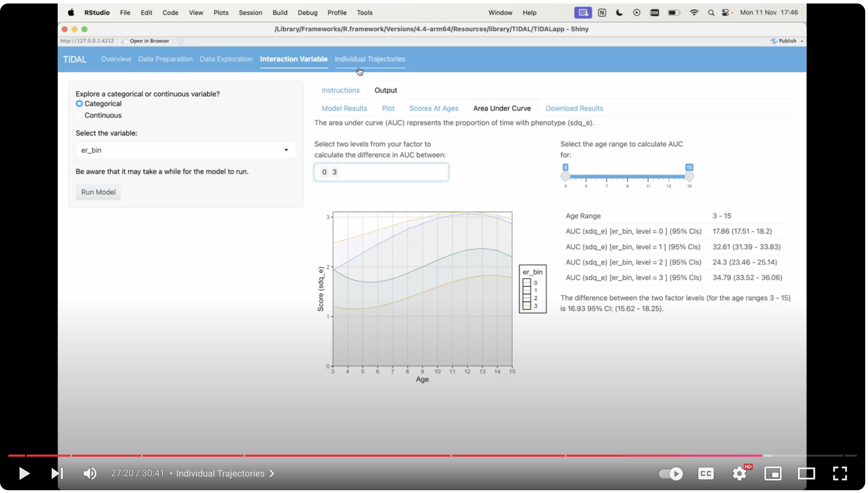Switch to the Overview tab
Image resolution: width=868 pixels, height=493 pixels.
116,59
